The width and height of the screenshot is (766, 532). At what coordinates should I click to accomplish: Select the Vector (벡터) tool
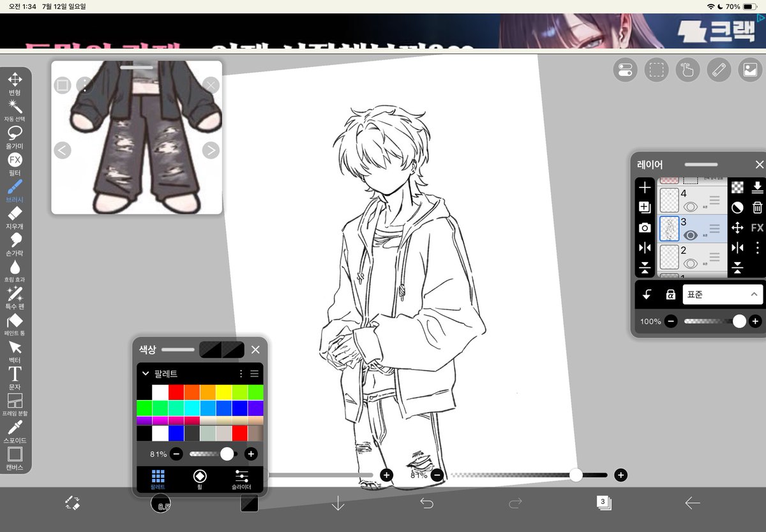click(15, 351)
